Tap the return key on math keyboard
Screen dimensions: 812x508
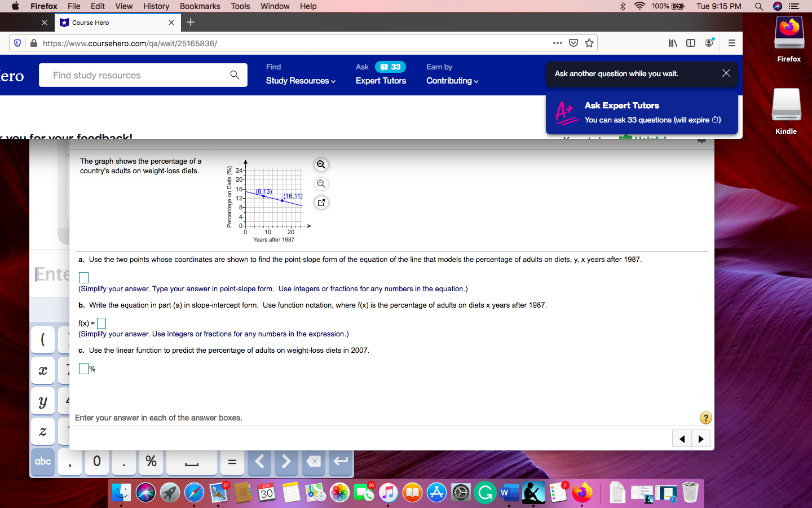click(341, 462)
